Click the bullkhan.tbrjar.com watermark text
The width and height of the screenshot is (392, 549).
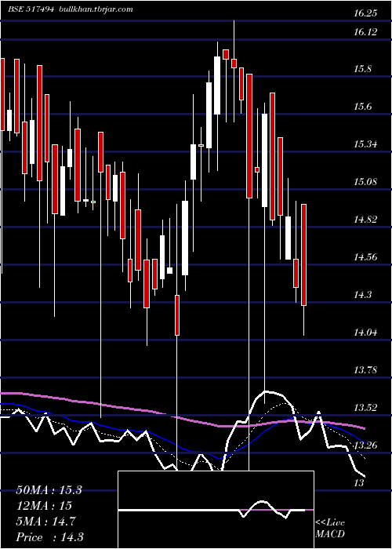click(x=95, y=9)
